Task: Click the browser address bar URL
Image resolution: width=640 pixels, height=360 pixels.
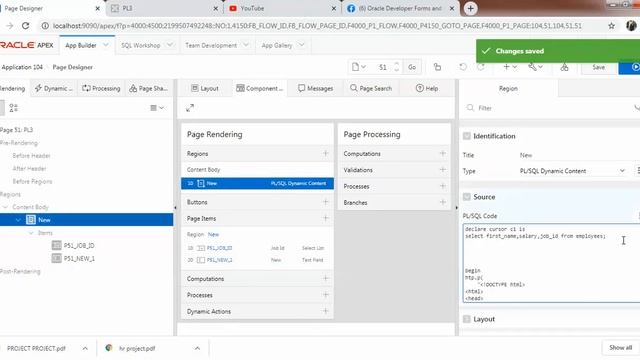Action: pos(317,26)
